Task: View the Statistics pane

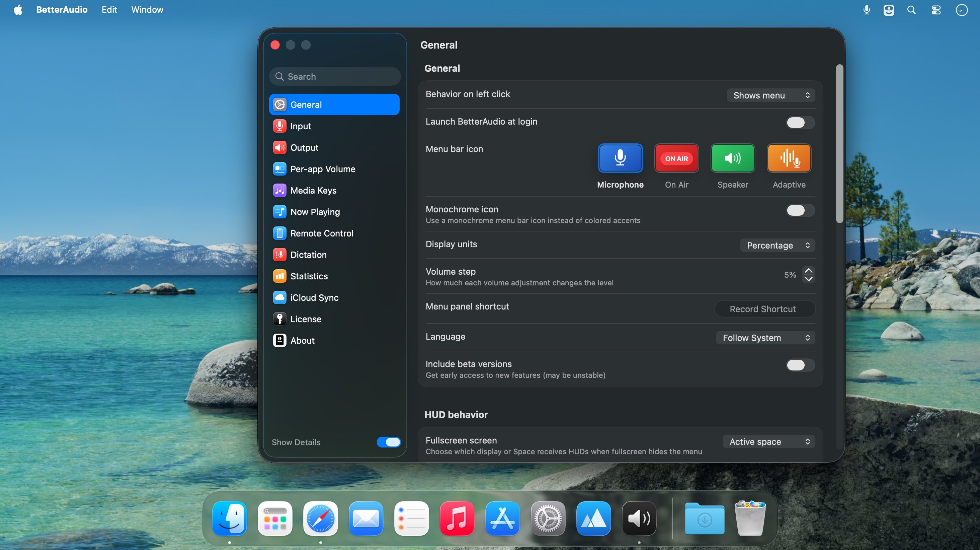Action: tap(334, 276)
